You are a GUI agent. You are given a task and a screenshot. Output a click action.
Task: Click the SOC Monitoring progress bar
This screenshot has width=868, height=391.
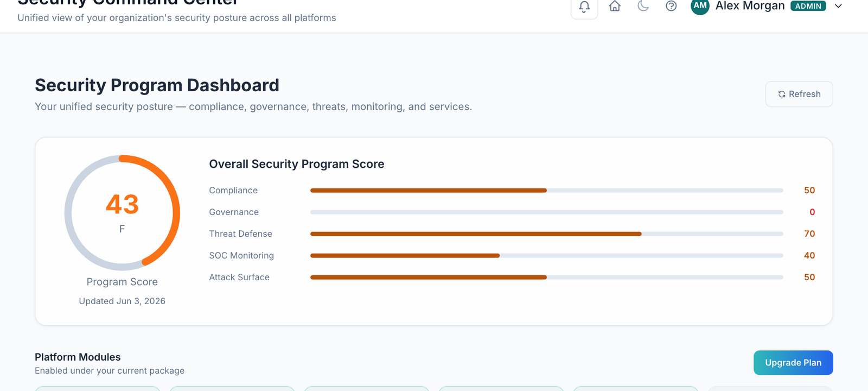546,256
